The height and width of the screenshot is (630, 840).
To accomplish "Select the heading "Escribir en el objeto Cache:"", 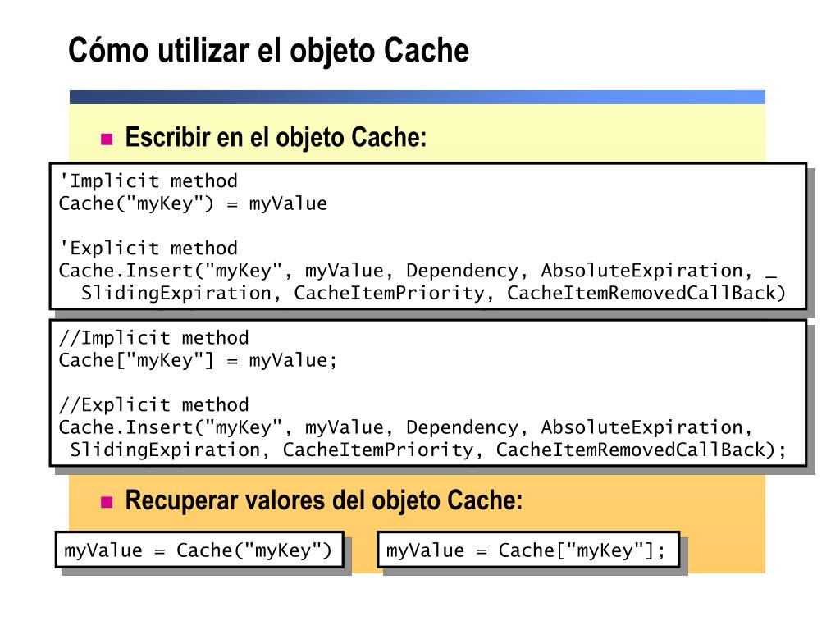I will 276,137.
